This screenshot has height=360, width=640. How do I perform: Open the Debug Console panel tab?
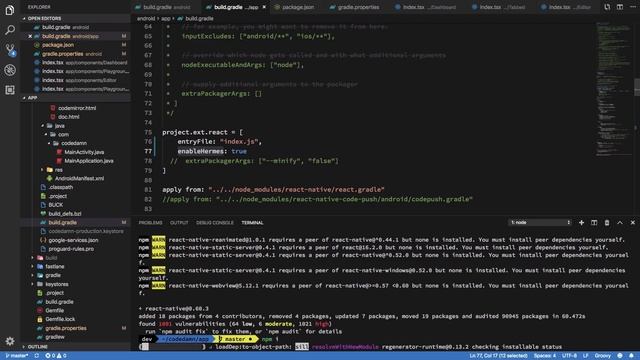click(x=215, y=223)
